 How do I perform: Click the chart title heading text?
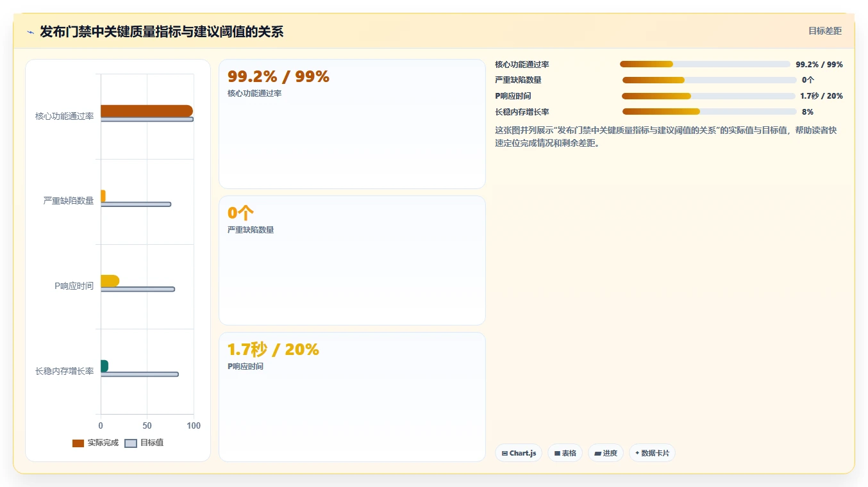click(162, 31)
